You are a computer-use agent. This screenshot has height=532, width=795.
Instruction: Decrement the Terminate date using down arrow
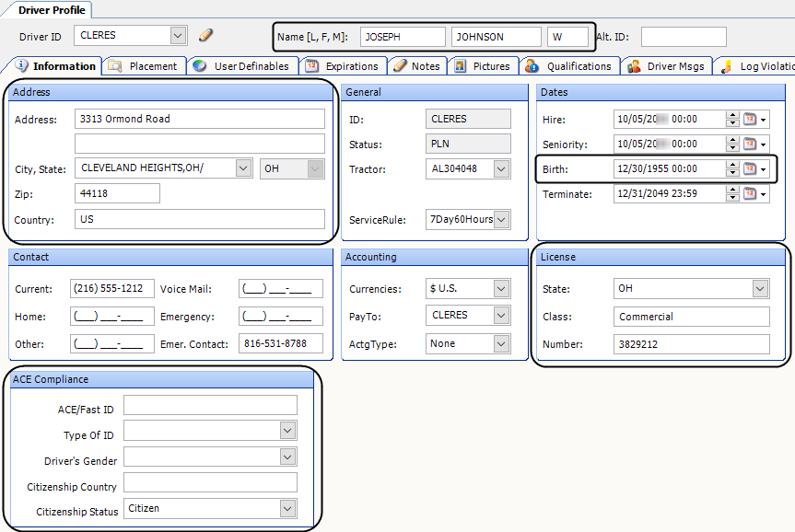coord(733,198)
